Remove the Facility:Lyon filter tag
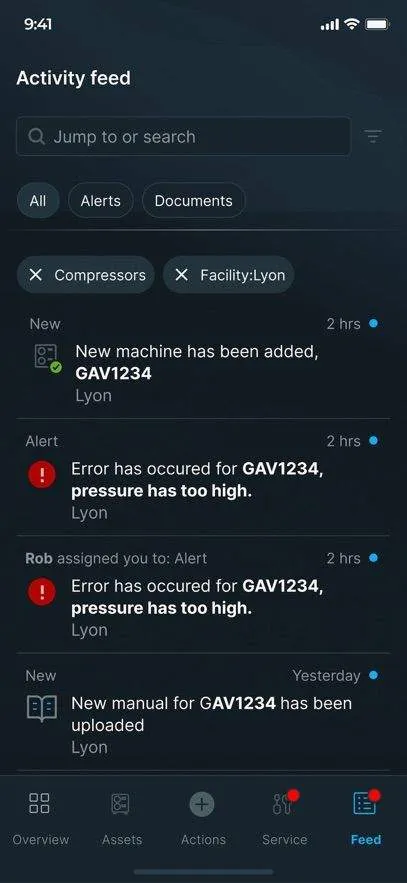 coord(181,275)
